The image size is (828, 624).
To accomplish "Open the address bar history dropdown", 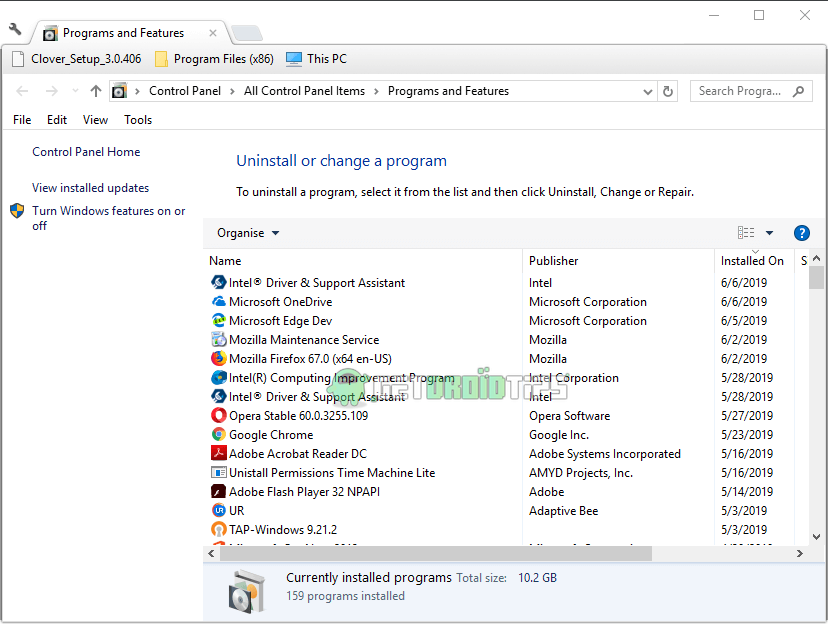I will (648, 92).
